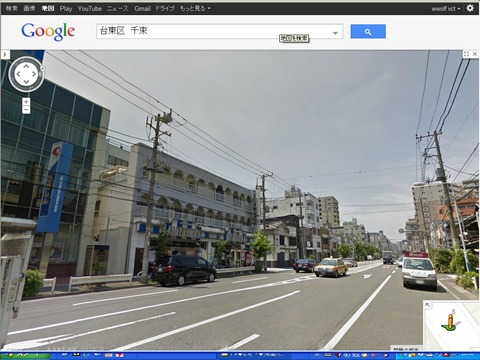Toggle Street View full screen
480x360 pixels.
pyautogui.click(x=466, y=54)
